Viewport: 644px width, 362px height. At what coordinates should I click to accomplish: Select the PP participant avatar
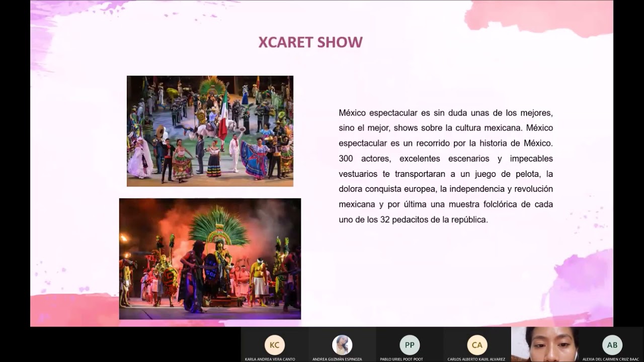pos(410,345)
